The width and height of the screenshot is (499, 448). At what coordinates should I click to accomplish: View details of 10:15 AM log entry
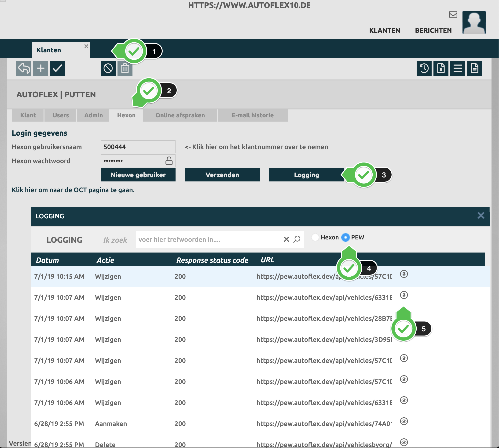coord(404,274)
